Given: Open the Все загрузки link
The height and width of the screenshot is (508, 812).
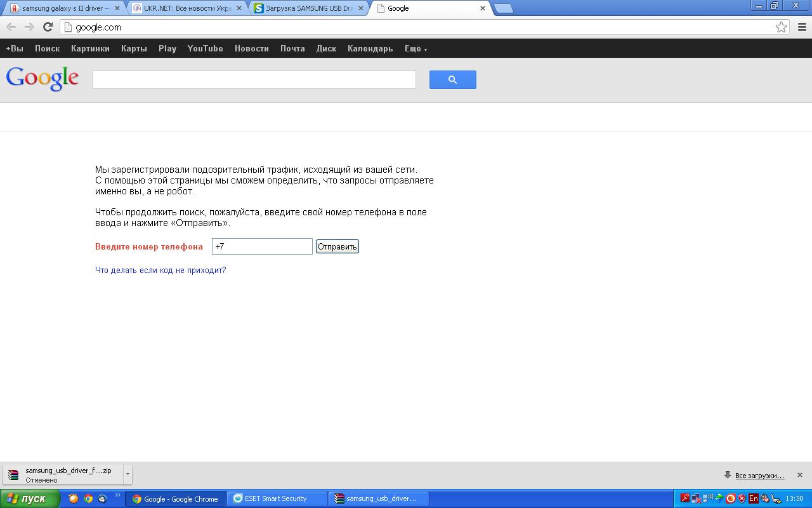Looking at the screenshot, I should pos(759,475).
